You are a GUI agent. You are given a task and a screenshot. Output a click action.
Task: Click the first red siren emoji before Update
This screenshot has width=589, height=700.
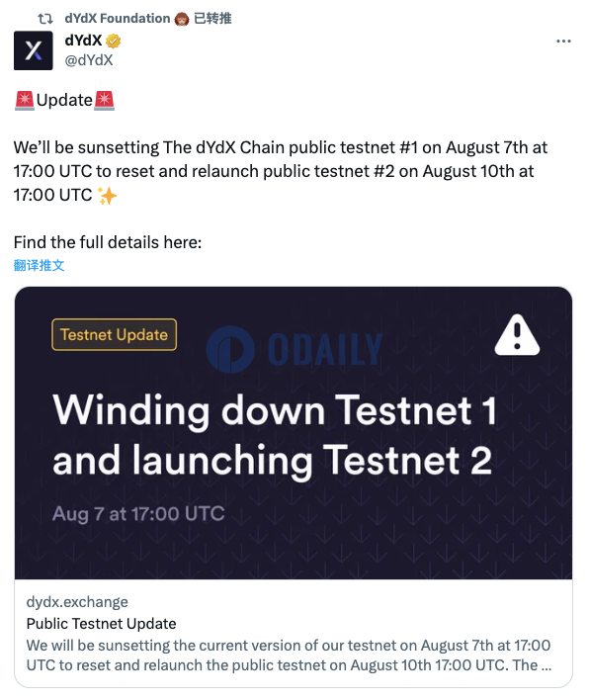pyautogui.click(x=24, y=100)
